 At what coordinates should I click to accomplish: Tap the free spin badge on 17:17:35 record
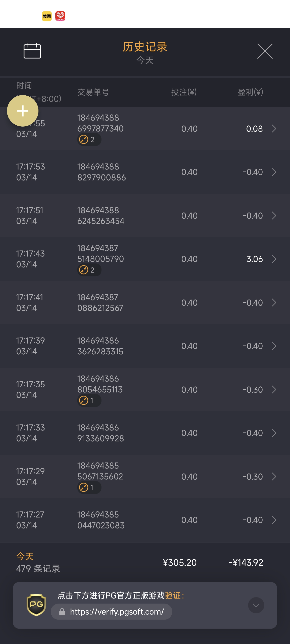tap(89, 400)
